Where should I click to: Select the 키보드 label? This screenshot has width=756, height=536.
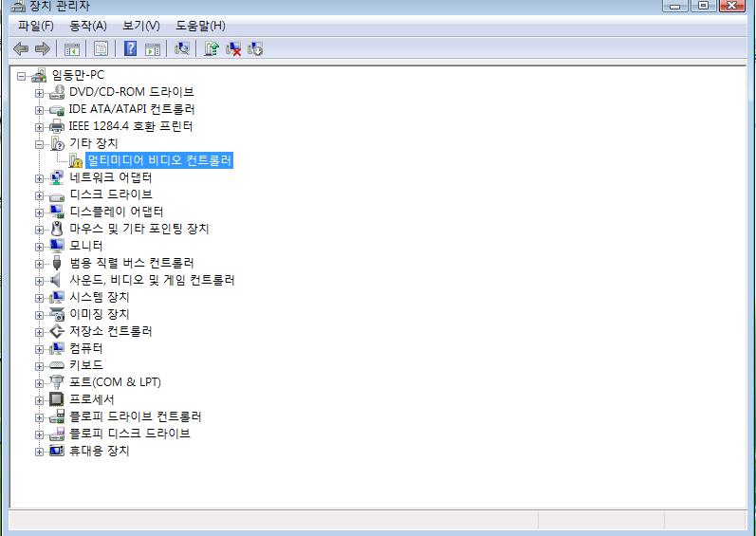click(x=85, y=365)
